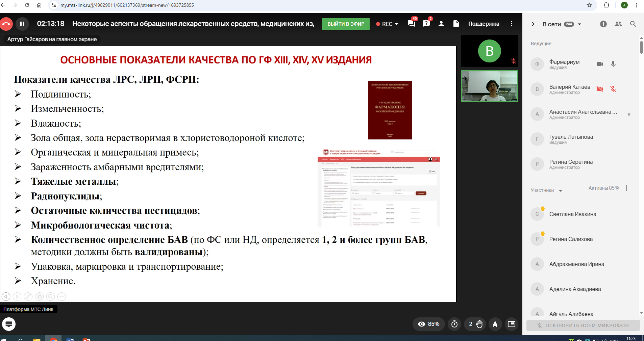
Task: Click the 'Активны 85%' label
Action: click(x=604, y=188)
